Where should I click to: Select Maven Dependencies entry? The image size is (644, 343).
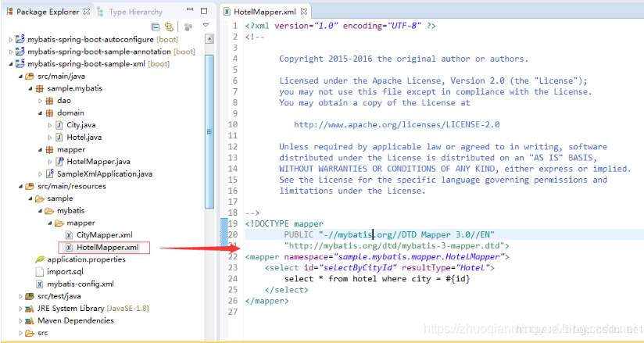point(76,320)
